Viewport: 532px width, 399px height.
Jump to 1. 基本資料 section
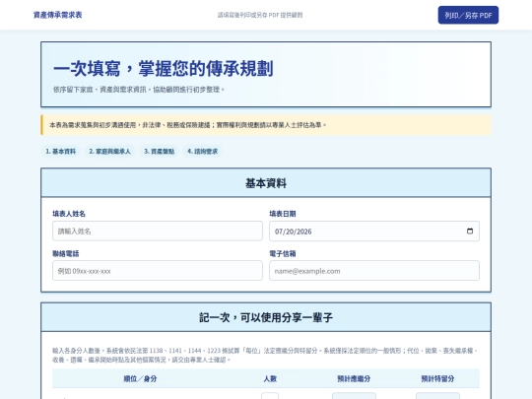[61, 152]
